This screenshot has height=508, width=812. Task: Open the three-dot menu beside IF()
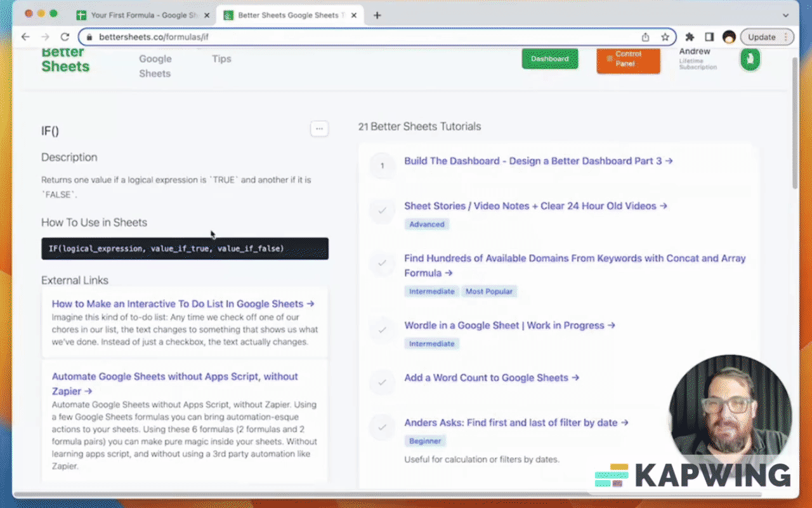click(319, 129)
